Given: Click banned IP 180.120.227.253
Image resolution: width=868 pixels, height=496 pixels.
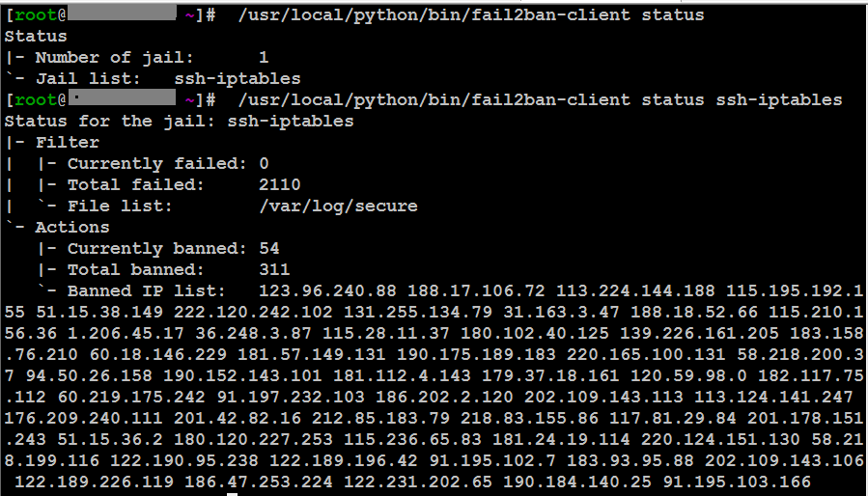Looking at the screenshot, I should [253, 439].
